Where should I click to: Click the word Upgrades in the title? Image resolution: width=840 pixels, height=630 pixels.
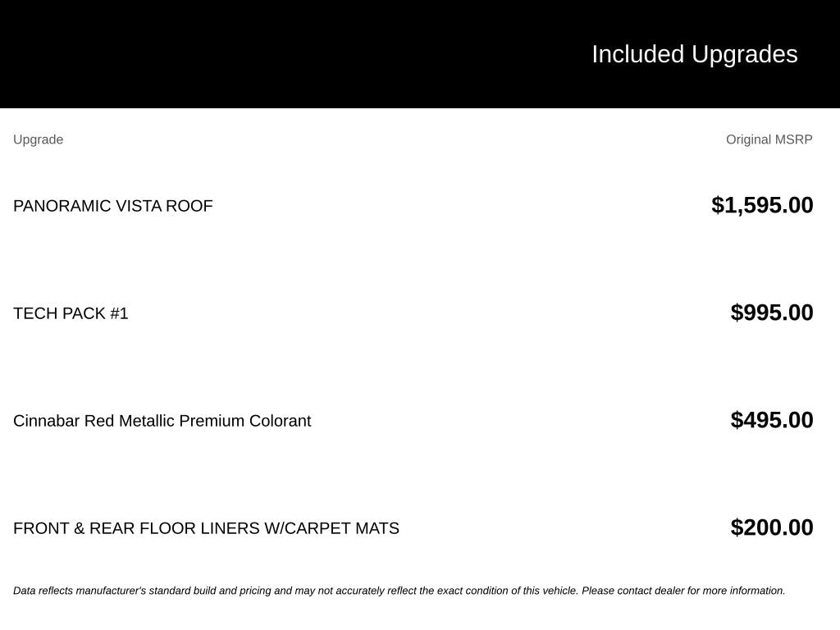pyautogui.click(x=744, y=54)
